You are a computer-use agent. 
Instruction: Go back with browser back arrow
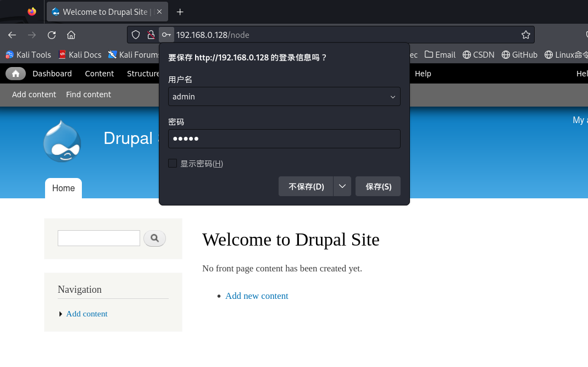click(12, 35)
